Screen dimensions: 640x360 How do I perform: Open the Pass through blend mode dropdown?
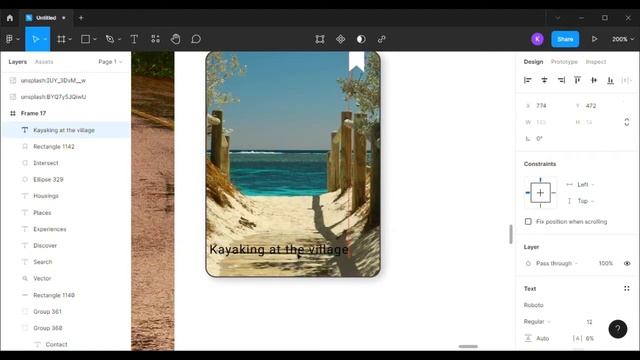(557, 263)
